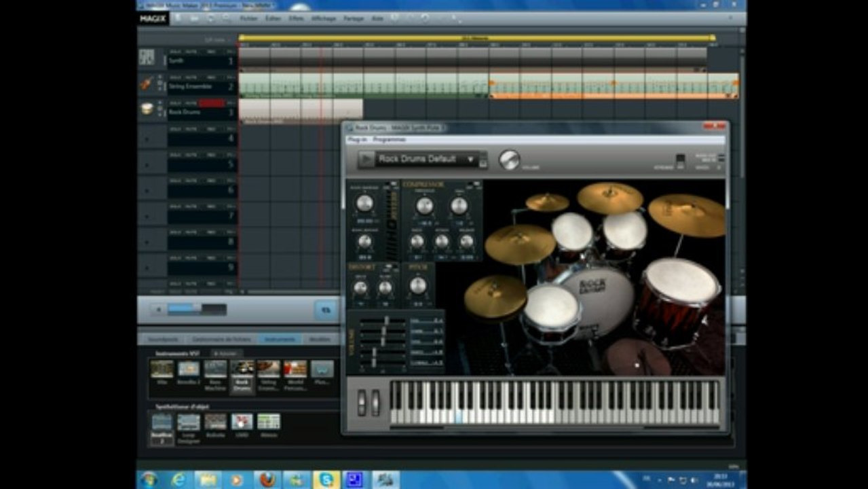This screenshot has width=868, height=489.
Task: Toggle SOLO on the Rock Drums track
Action: point(175,103)
